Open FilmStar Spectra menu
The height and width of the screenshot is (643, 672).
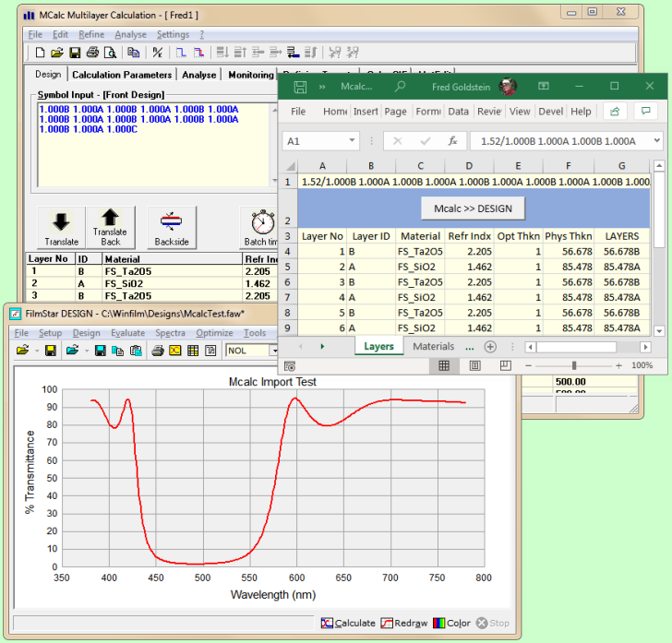coord(170,333)
